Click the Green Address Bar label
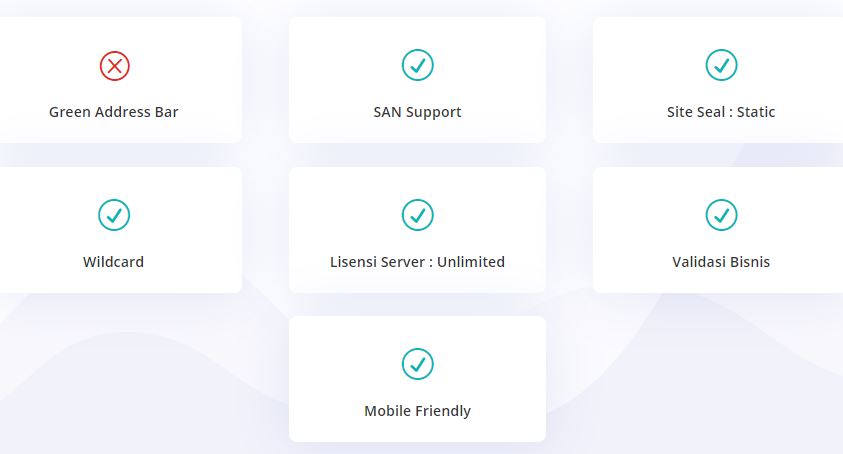The height and width of the screenshot is (454, 843). click(114, 112)
